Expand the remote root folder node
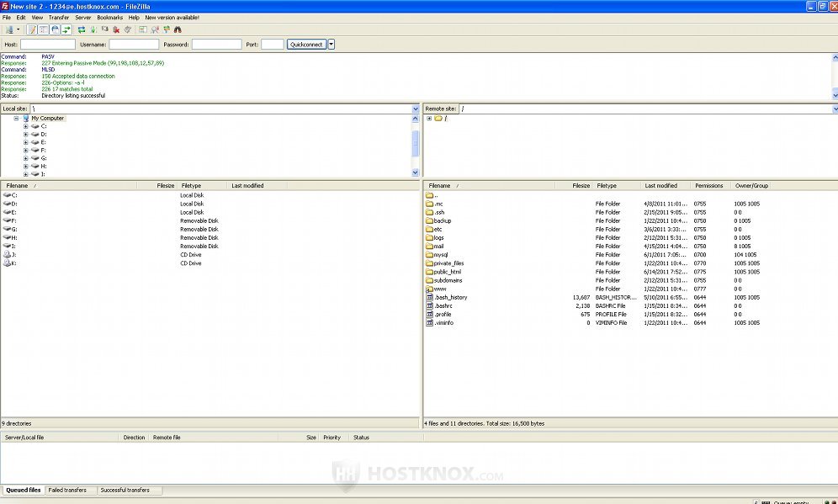Screen dimensions: 838x504 tap(429, 118)
